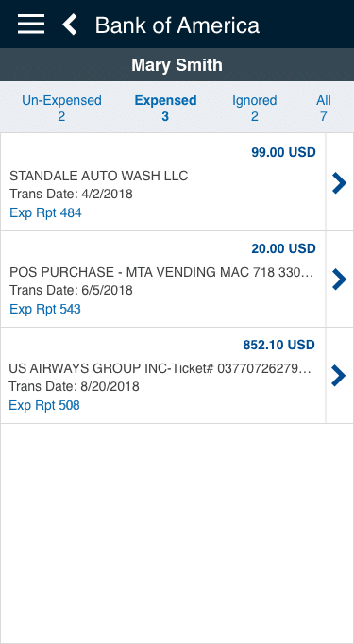Open the hamburger navigation menu
This screenshot has height=644, width=354.
(31, 25)
